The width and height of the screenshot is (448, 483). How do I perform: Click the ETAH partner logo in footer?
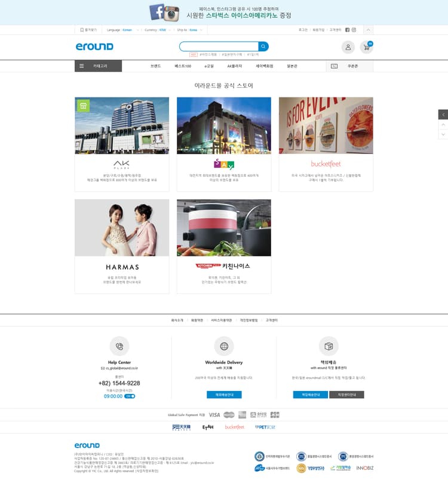[208, 427]
